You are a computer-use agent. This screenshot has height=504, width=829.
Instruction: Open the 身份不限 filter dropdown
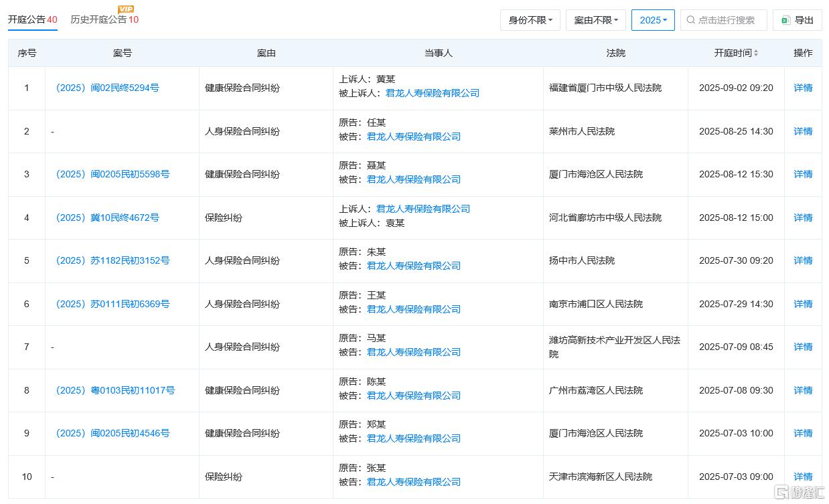click(530, 20)
